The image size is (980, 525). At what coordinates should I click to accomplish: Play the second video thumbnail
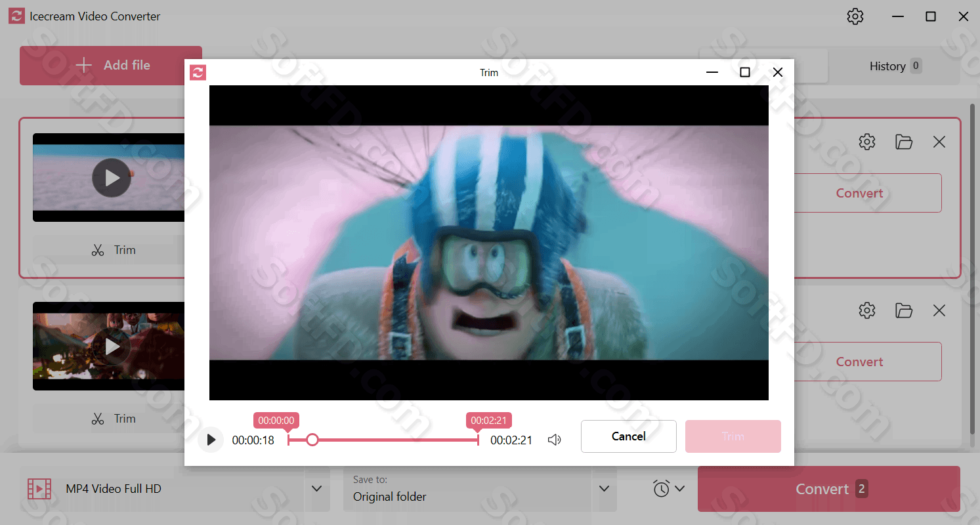click(112, 346)
